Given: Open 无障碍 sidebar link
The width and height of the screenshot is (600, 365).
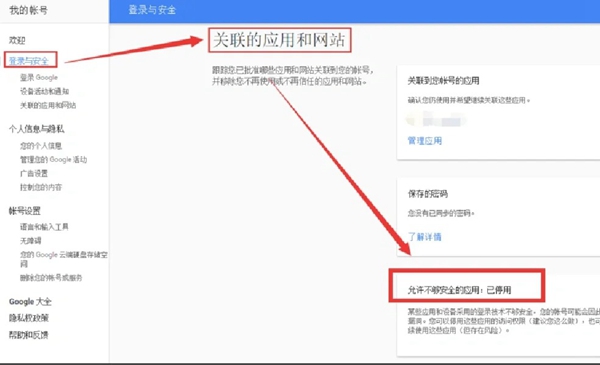Looking at the screenshot, I should tap(31, 241).
